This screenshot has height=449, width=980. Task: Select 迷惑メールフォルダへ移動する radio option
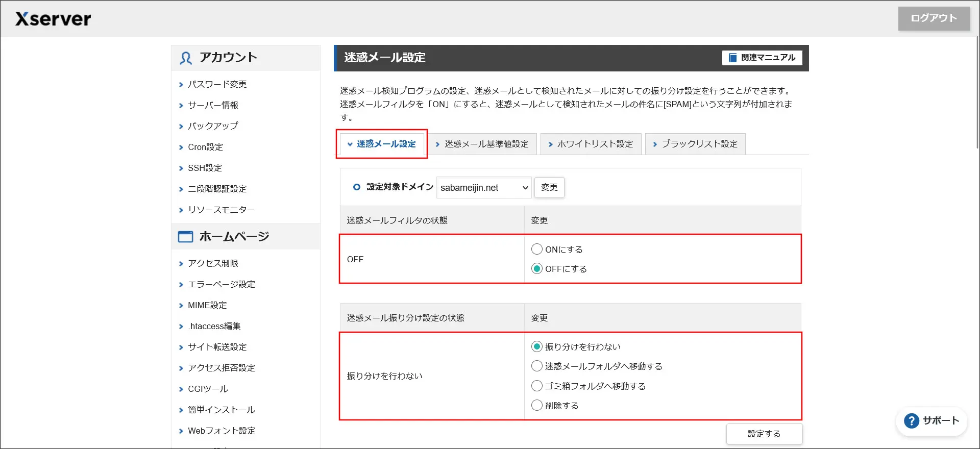click(x=536, y=366)
